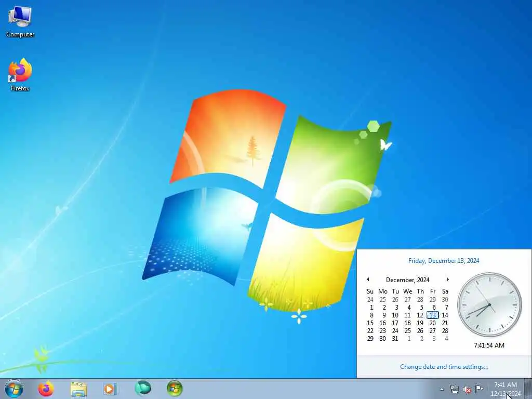Select December 11 in the calendar

point(407,315)
